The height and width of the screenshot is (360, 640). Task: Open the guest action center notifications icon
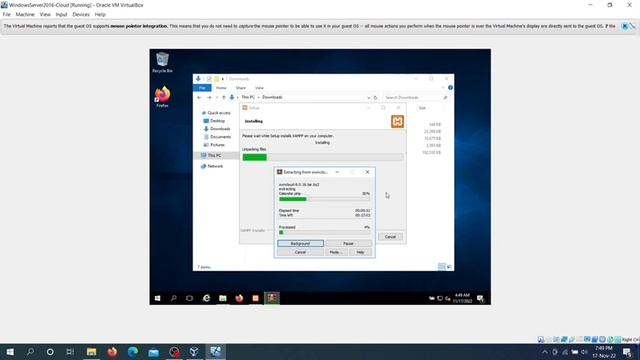click(480, 298)
